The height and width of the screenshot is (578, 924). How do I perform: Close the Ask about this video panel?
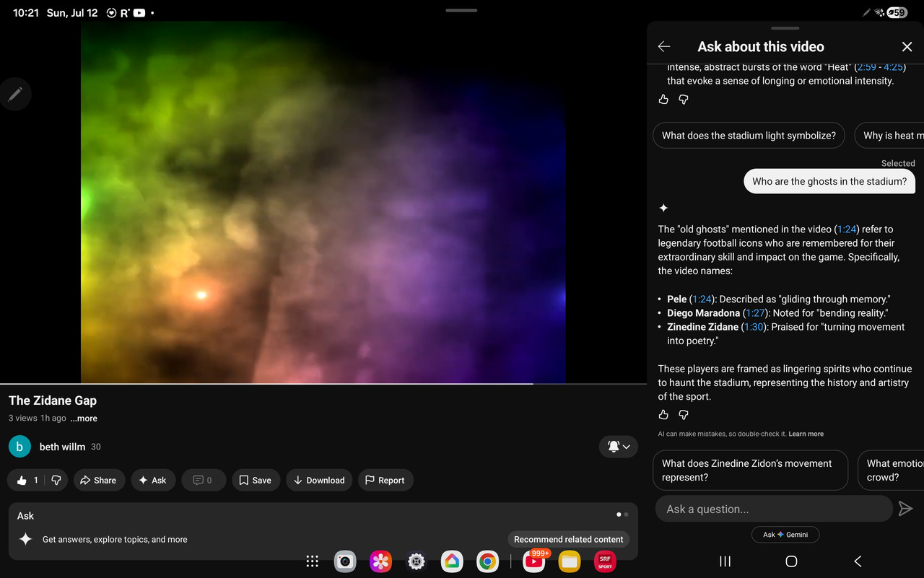tap(907, 47)
